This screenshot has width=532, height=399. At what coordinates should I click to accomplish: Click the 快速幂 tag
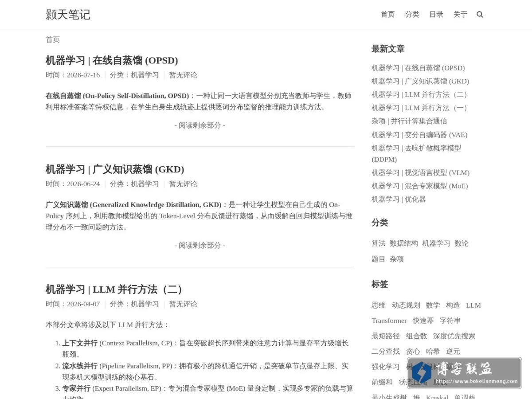[423, 321]
